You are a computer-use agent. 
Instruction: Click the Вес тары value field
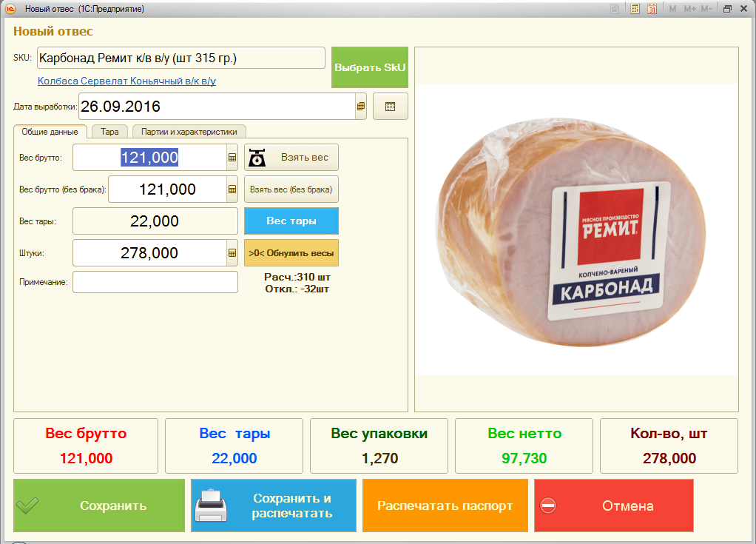[155, 221]
